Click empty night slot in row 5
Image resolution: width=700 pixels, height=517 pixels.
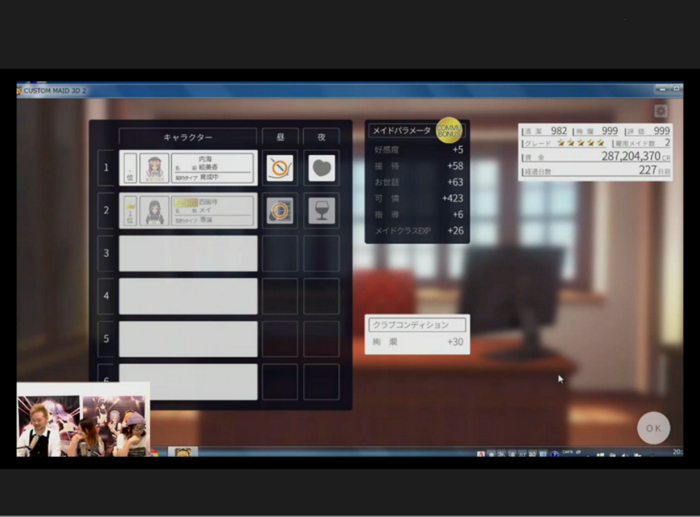click(321, 339)
